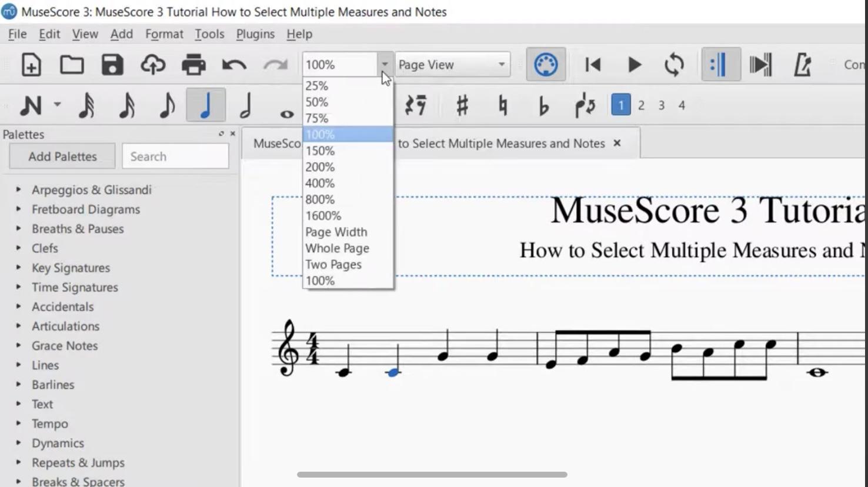The height and width of the screenshot is (487, 868).
Task: Undo the last action
Action: [234, 65]
